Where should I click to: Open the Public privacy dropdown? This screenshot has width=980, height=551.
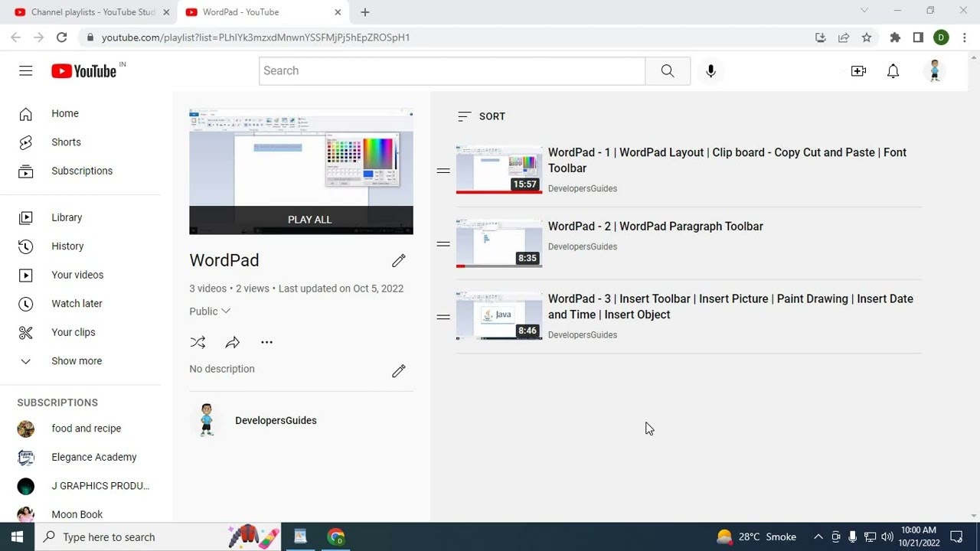pyautogui.click(x=210, y=311)
